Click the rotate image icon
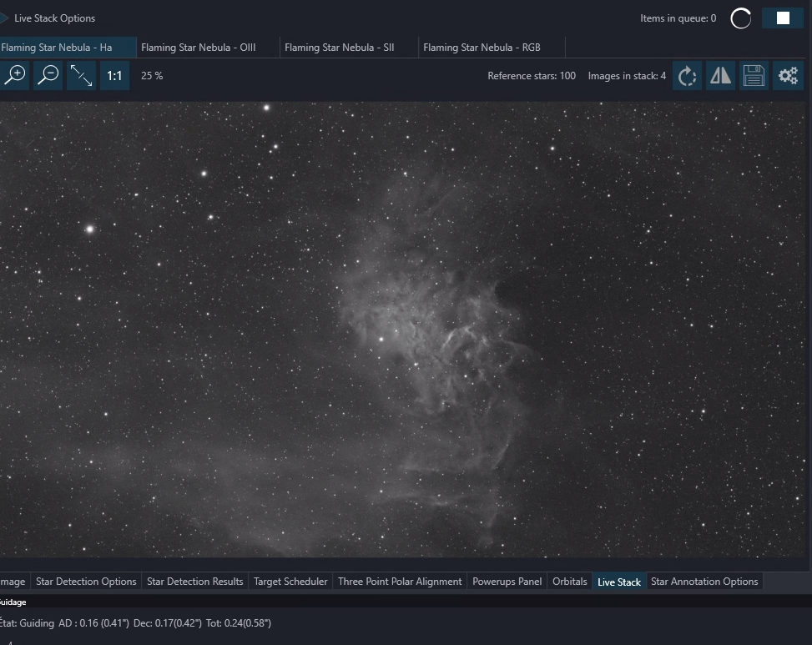 [x=687, y=76]
